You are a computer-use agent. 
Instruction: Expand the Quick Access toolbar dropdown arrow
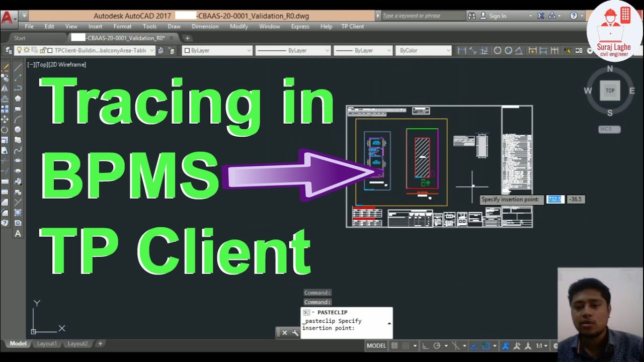tap(24, 16)
